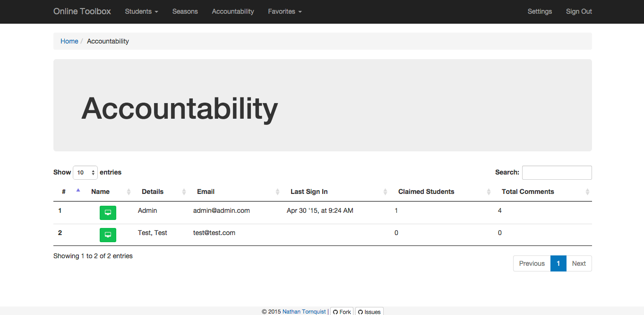Image resolution: width=644 pixels, height=315 pixels.
Task: Sort by the # column arrow
Action: (78, 191)
